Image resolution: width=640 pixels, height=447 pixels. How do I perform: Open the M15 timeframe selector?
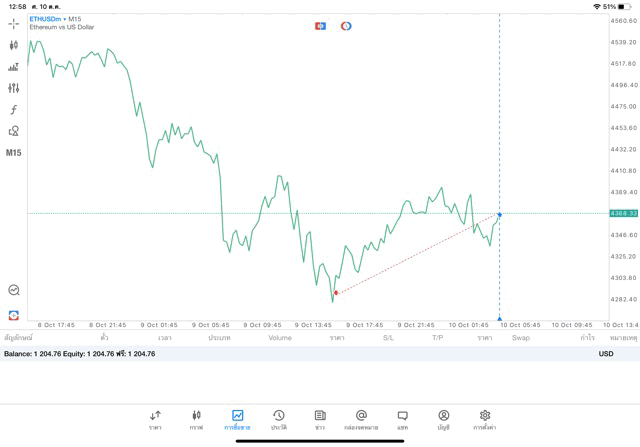coord(13,153)
